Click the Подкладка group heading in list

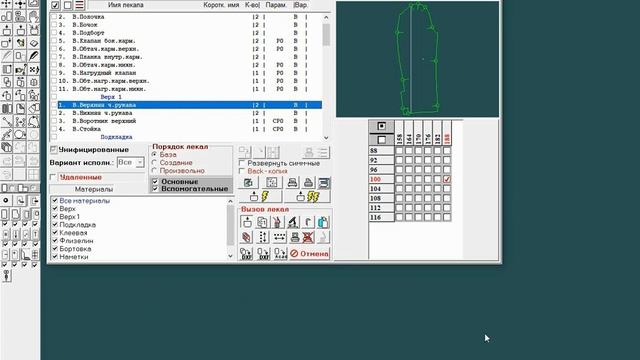click(x=116, y=137)
